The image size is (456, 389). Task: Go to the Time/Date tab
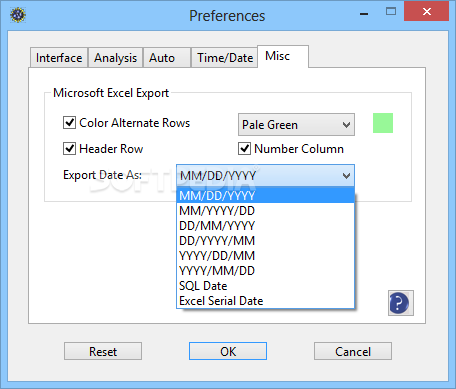(x=224, y=58)
